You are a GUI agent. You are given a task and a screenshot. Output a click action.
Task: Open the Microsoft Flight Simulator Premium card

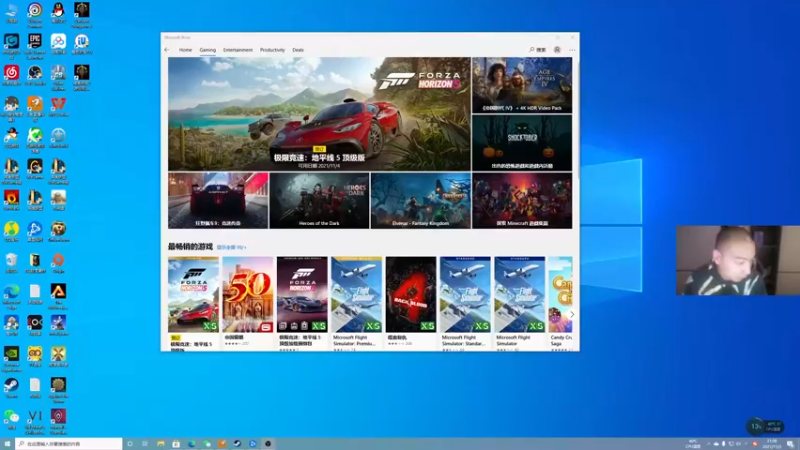(356, 303)
